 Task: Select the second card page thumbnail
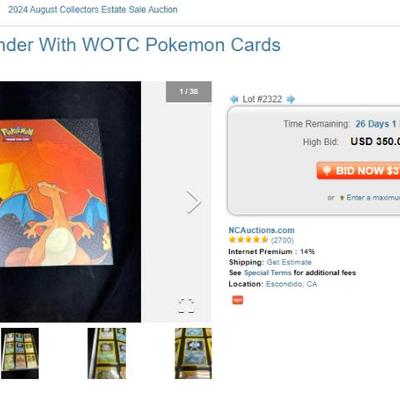pyautogui.click(x=107, y=353)
